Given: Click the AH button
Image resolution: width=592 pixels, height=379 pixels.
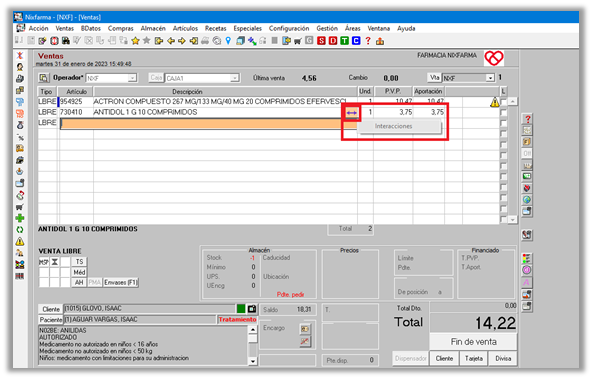Looking at the screenshot, I should [79, 282].
